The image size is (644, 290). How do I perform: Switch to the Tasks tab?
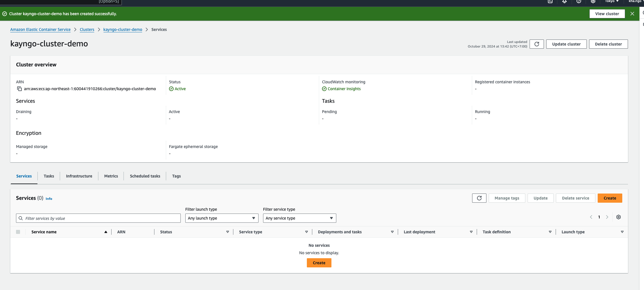click(49, 176)
